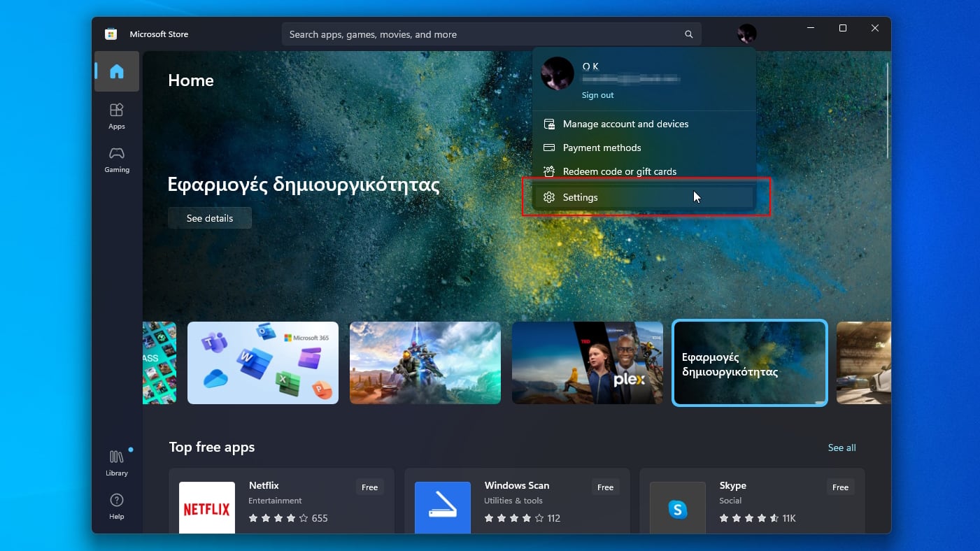This screenshot has width=980, height=551.
Task: Open the Library in sidebar
Action: pos(117,463)
